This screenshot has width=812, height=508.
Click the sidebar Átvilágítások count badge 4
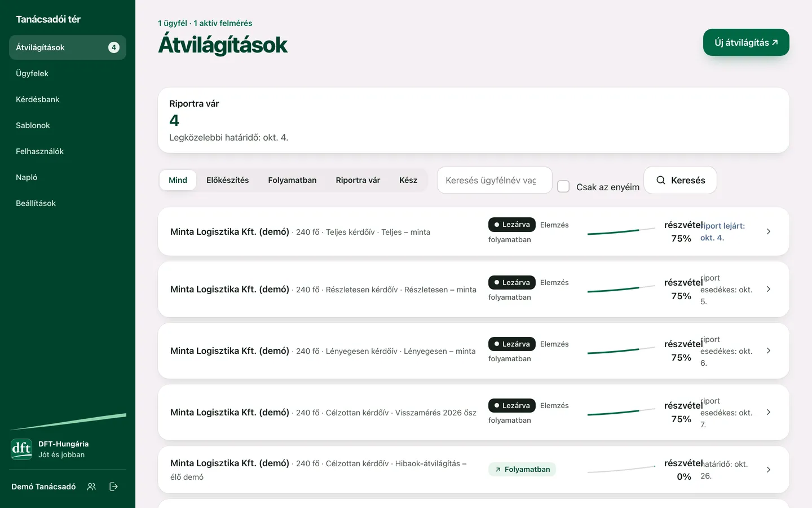point(114,47)
